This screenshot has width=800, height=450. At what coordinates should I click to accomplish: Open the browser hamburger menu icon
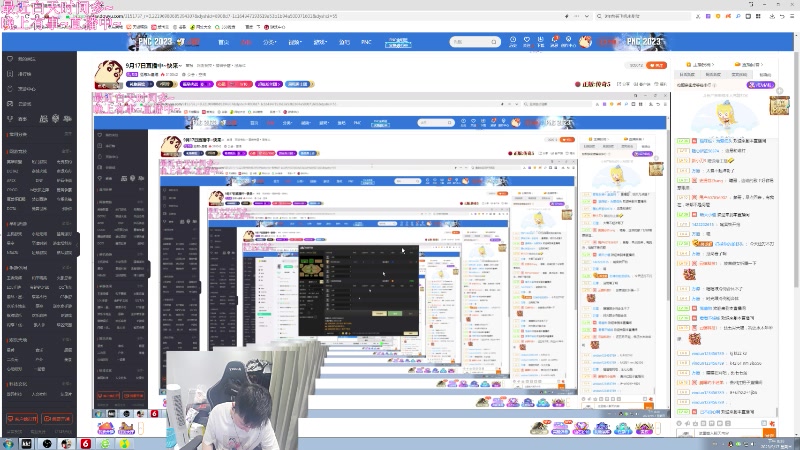pos(792,16)
